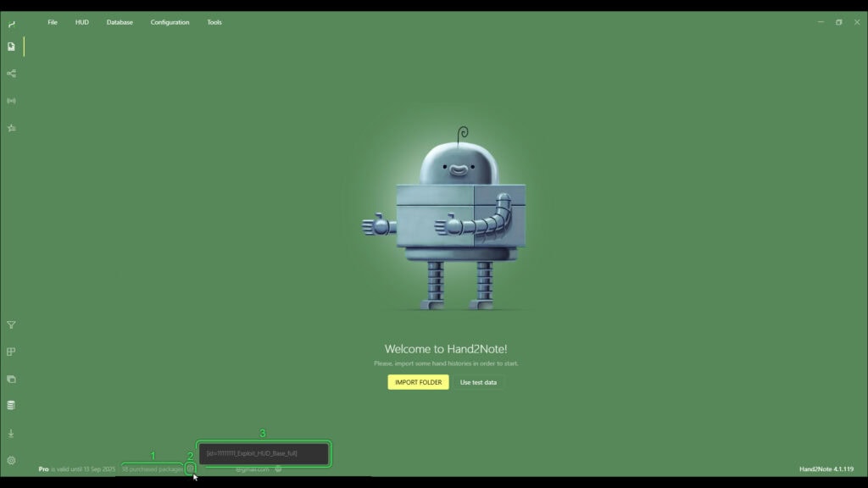Open the Configuration menu
868x488 pixels.
(x=170, y=22)
